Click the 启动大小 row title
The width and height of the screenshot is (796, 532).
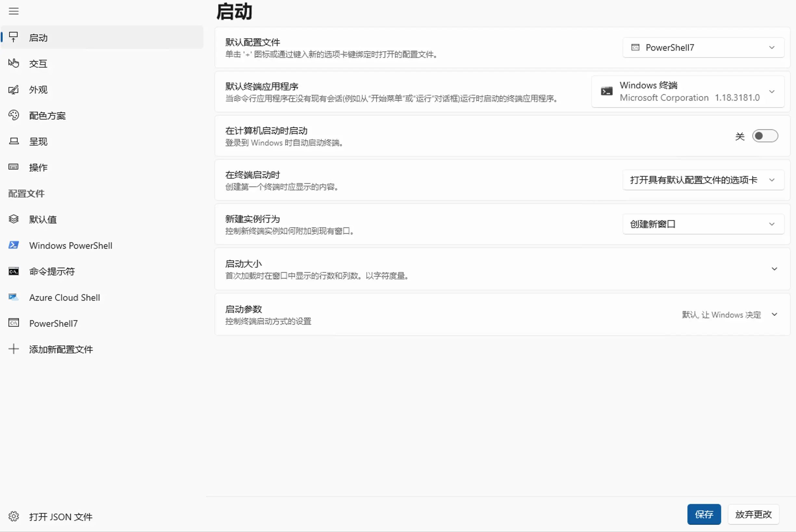(243, 264)
